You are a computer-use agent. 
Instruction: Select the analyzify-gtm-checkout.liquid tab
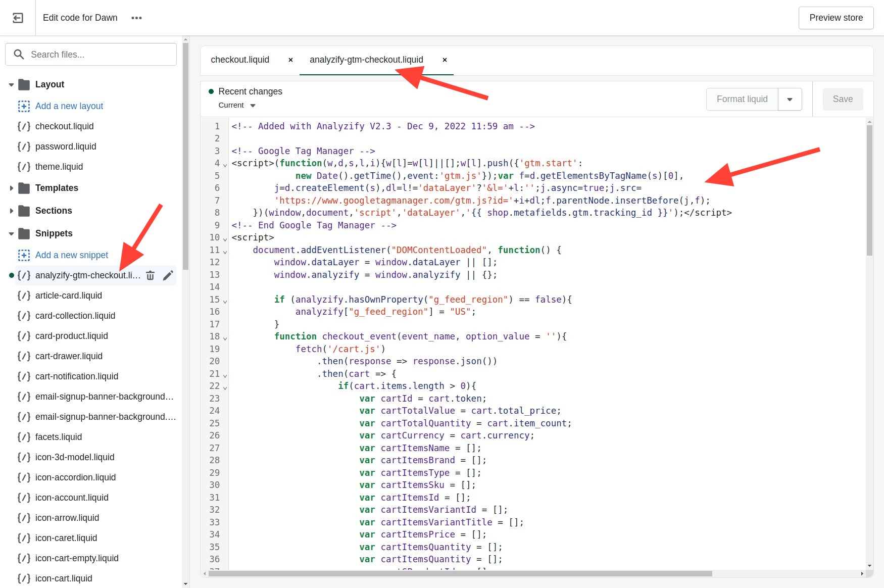coord(367,60)
